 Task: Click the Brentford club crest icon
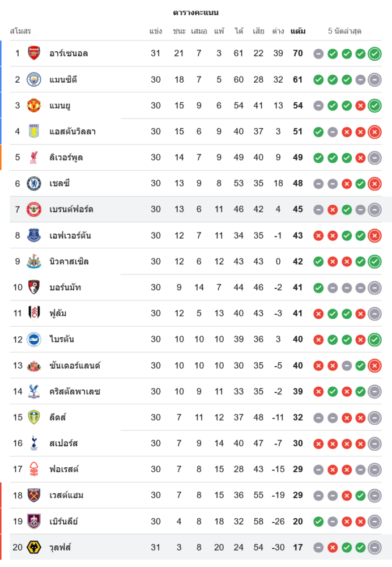click(35, 209)
